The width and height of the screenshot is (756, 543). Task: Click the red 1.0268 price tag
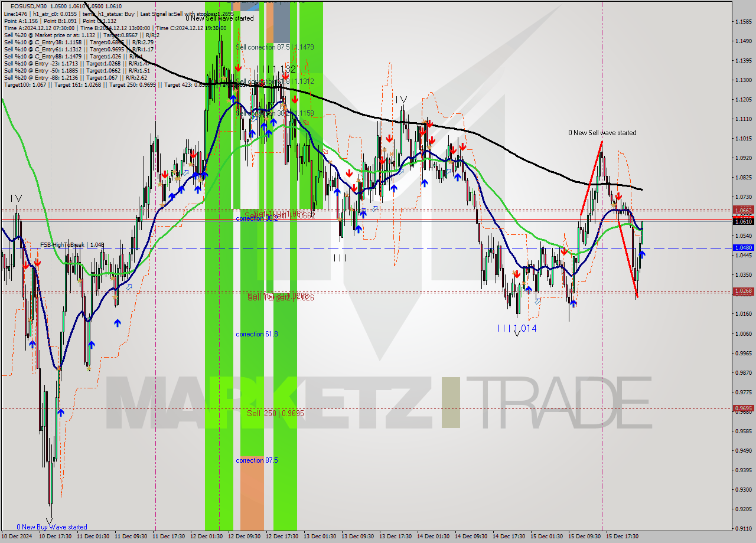pos(743,291)
